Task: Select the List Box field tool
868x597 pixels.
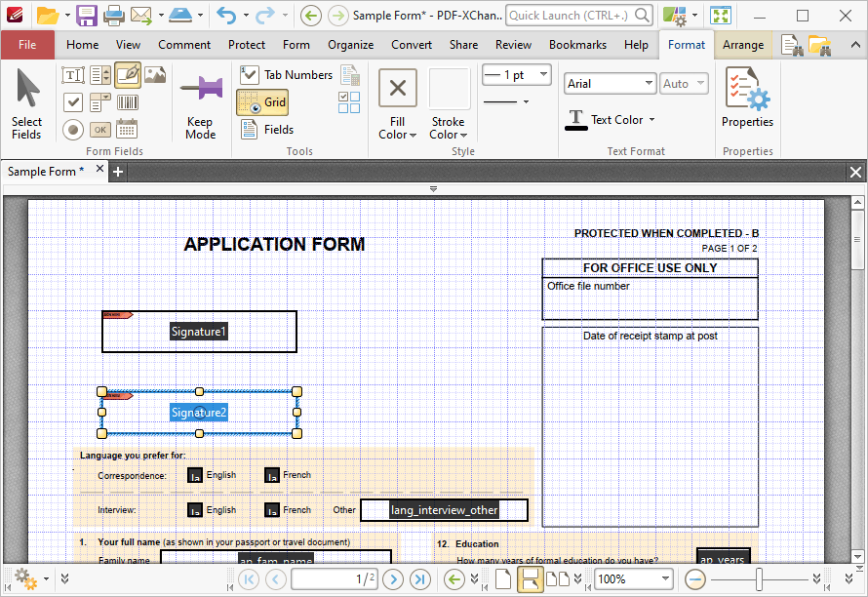Action: (x=100, y=75)
